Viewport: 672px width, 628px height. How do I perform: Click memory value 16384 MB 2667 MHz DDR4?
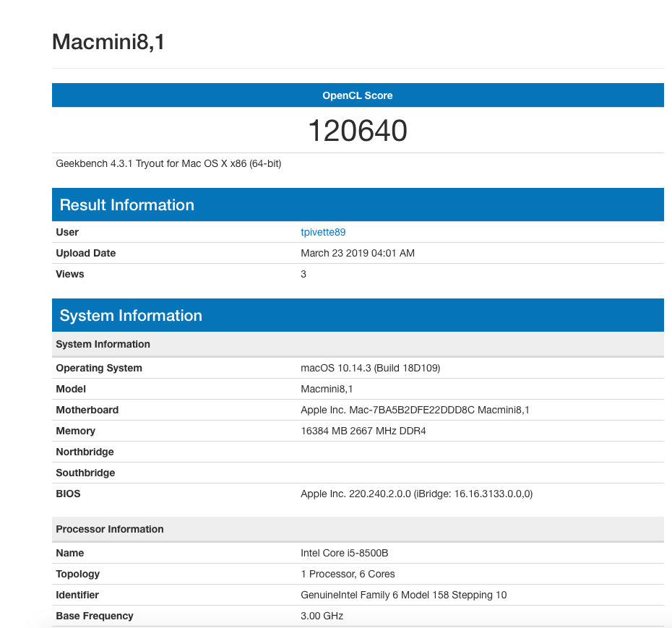click(363, 431)
